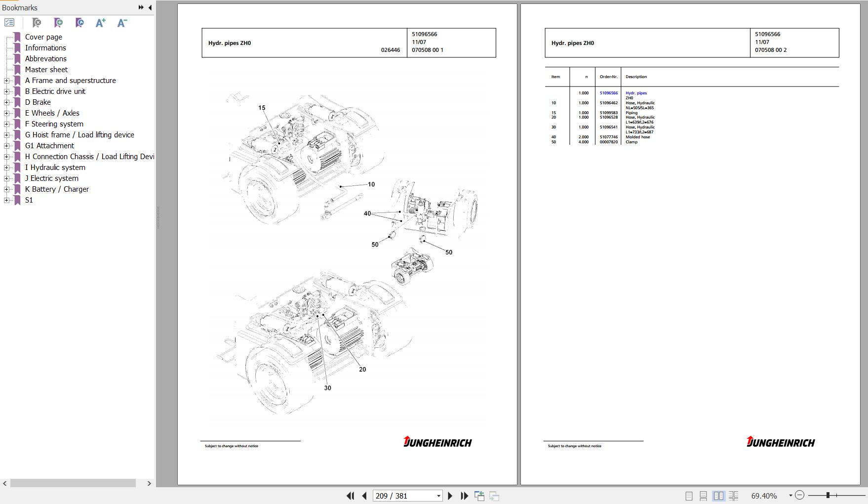Viewport: 868px width, 504px height.
Task: Increase bookmark text size with A+
Action: (101, 23)
